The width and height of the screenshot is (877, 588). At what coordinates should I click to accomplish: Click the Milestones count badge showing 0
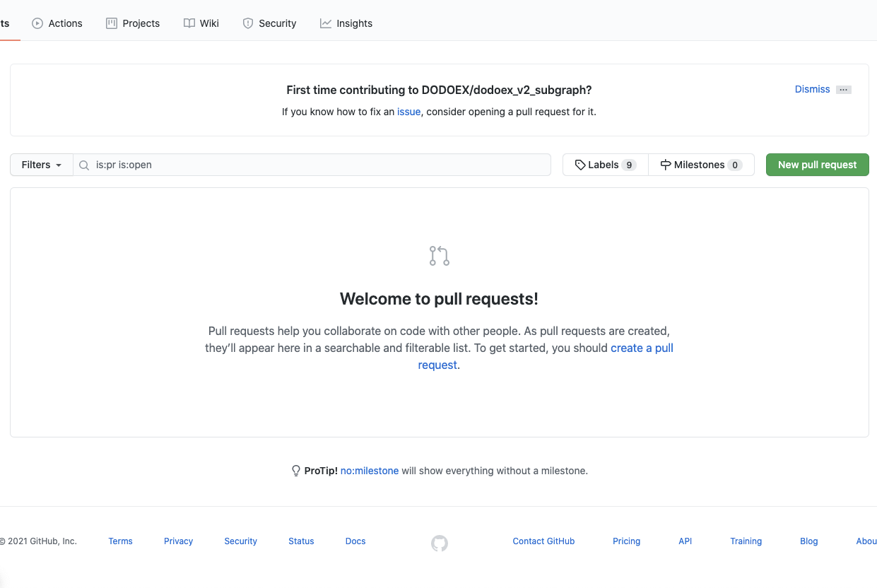(x=735, y=165)
